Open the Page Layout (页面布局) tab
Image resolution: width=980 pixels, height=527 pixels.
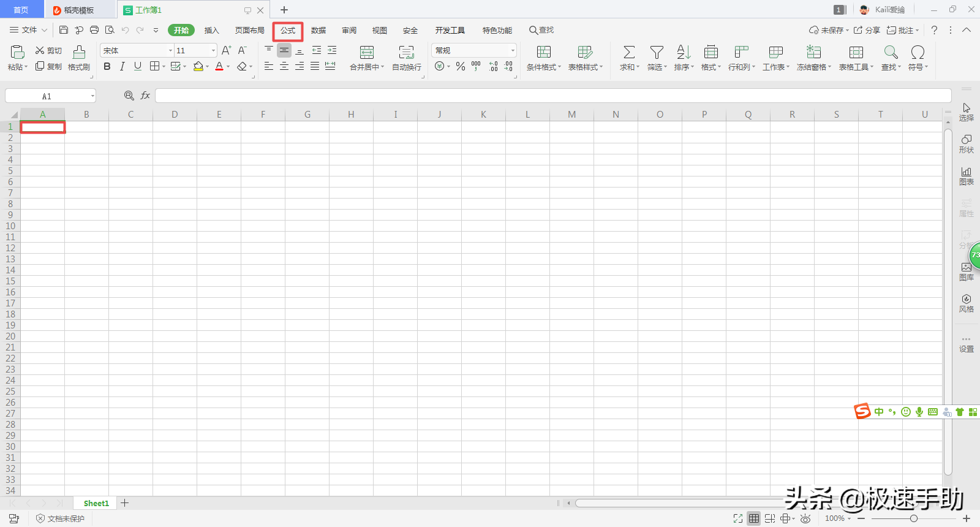[250, 30]
